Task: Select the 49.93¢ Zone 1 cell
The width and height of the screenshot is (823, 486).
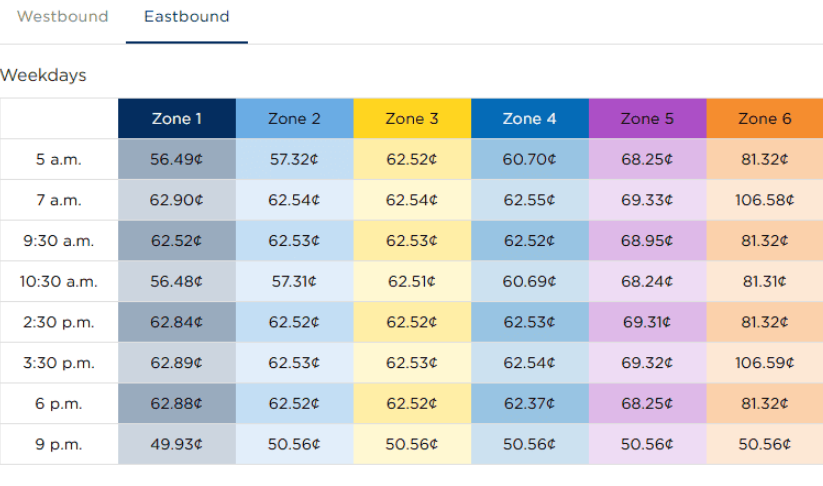Action: [177, 445]
